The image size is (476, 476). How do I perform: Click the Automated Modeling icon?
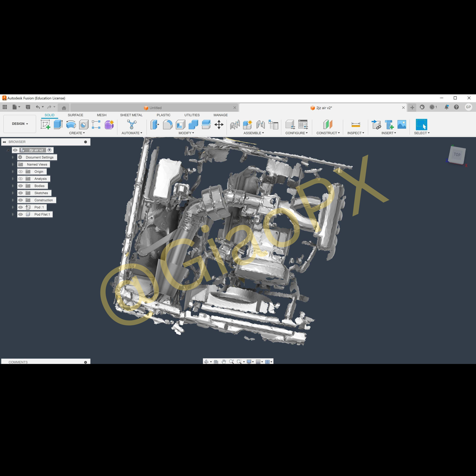pos(132,124)
